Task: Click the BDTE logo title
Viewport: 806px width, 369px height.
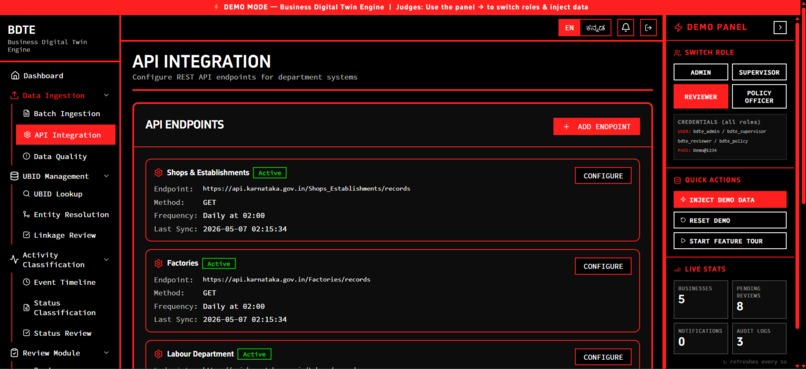Action: pos(22,30)
